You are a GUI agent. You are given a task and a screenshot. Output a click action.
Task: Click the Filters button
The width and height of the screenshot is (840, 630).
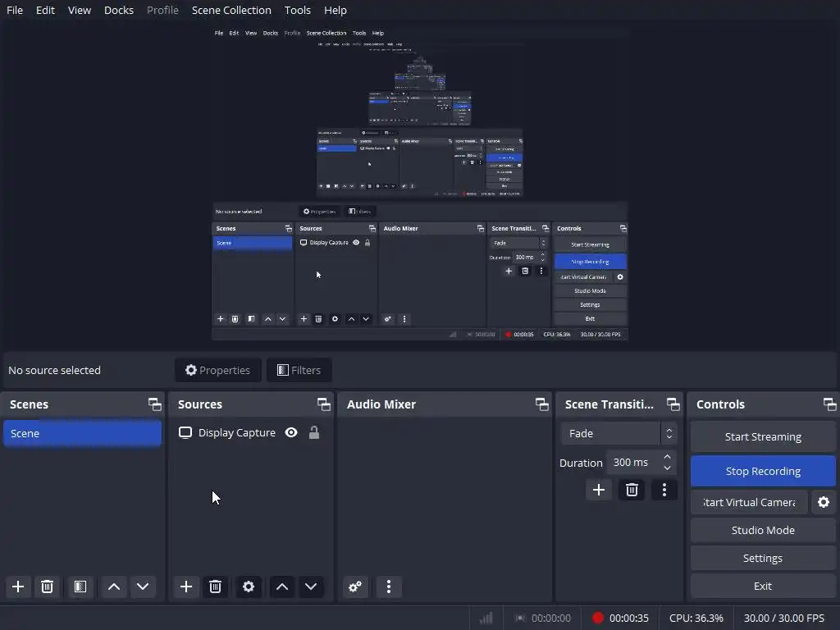(299, 370)
